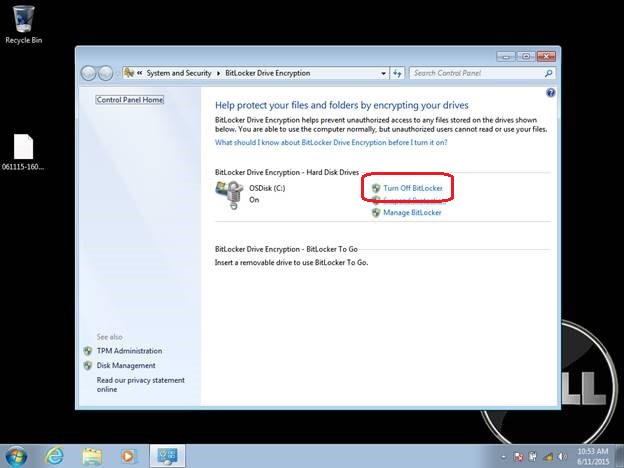Expand the breadcrumb arrow after System and Security
The height and width of the screenshot is (468, 624).
tap(218, 73)
